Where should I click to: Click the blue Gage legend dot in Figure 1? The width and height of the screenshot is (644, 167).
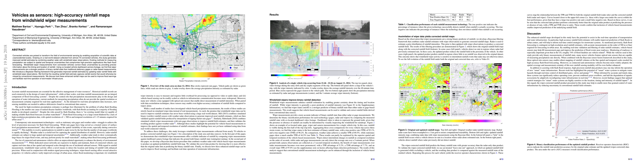point(230,68)
